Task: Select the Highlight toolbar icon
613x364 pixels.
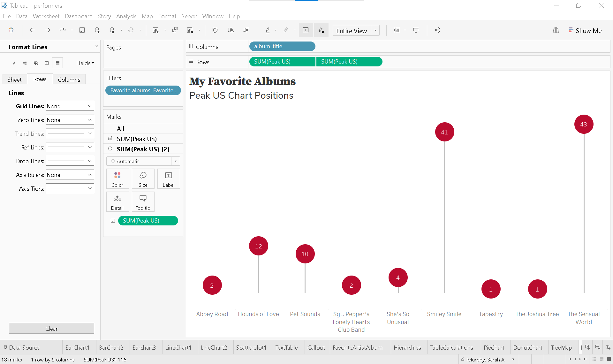Action: point(268,30)
